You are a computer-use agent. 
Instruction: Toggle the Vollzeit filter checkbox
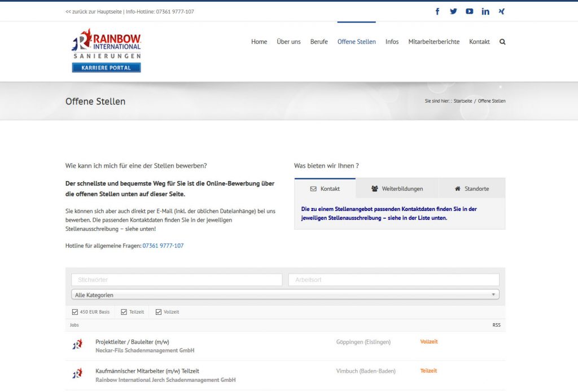pyautogui.click(x=159, y=312)
